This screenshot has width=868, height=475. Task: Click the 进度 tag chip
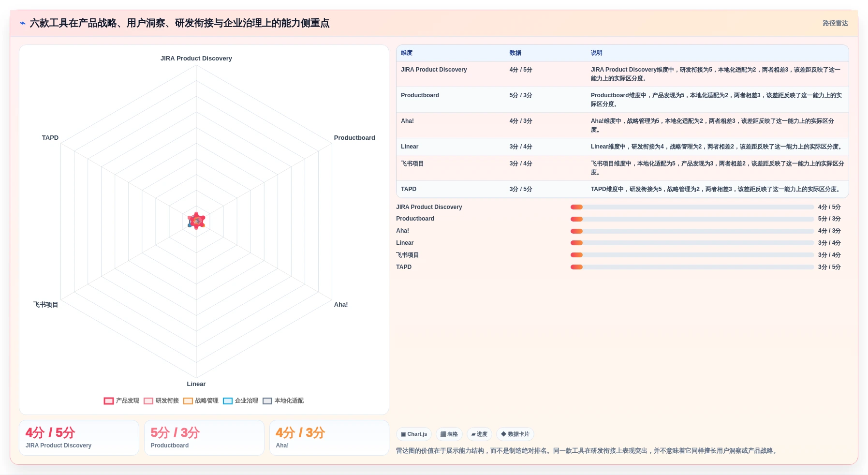[x=479, y=434]
